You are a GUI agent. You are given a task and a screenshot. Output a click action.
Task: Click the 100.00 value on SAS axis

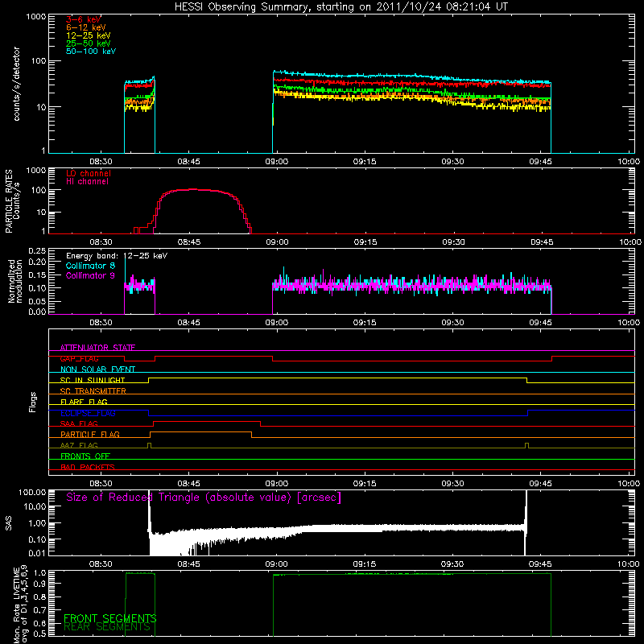click(x=32, y=492)
